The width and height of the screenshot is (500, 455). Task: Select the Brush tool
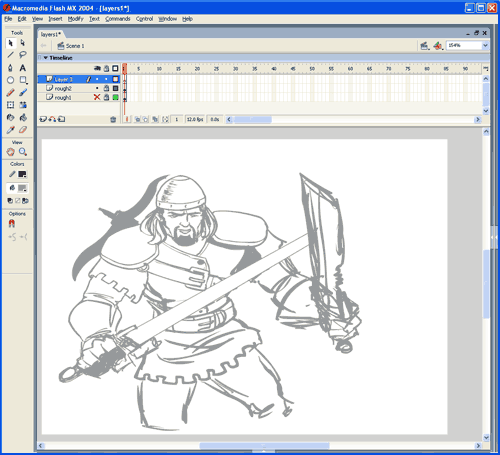(23, 92)
